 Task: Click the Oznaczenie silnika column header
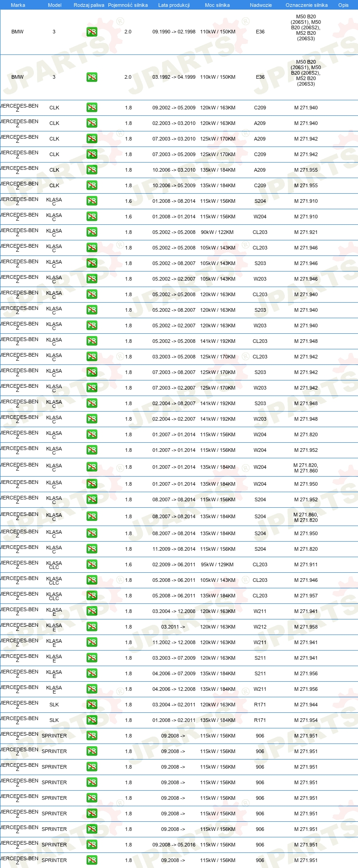[x=306, y=5]
